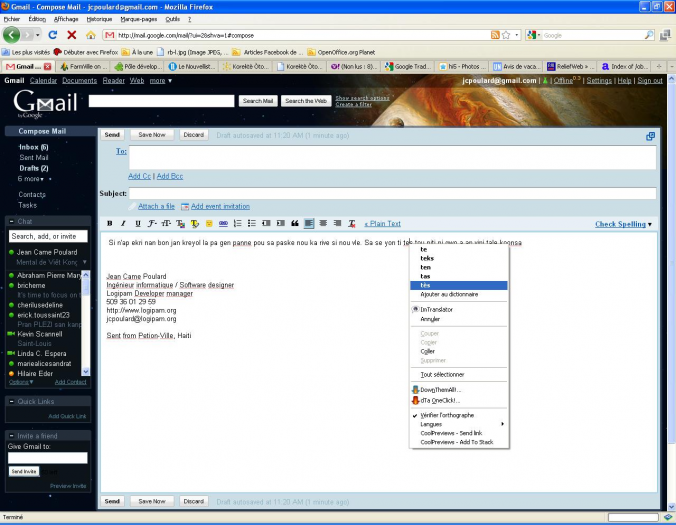Click the Add Cc link
676x525 pixels.
coord(140,176)
